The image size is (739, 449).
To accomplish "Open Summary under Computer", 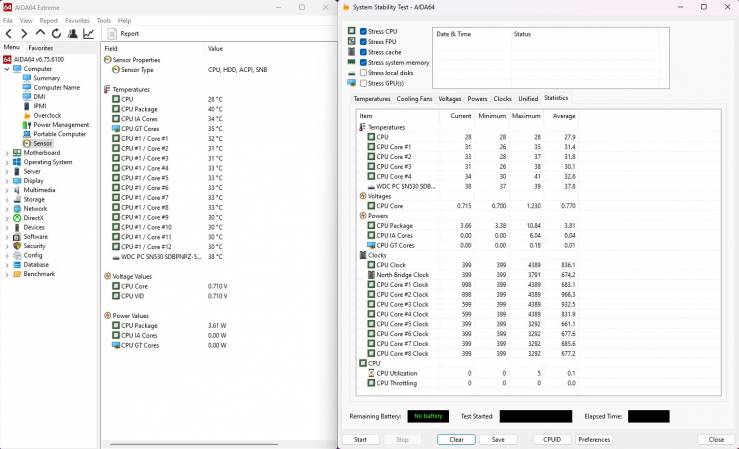I will (x=46, y=78).
